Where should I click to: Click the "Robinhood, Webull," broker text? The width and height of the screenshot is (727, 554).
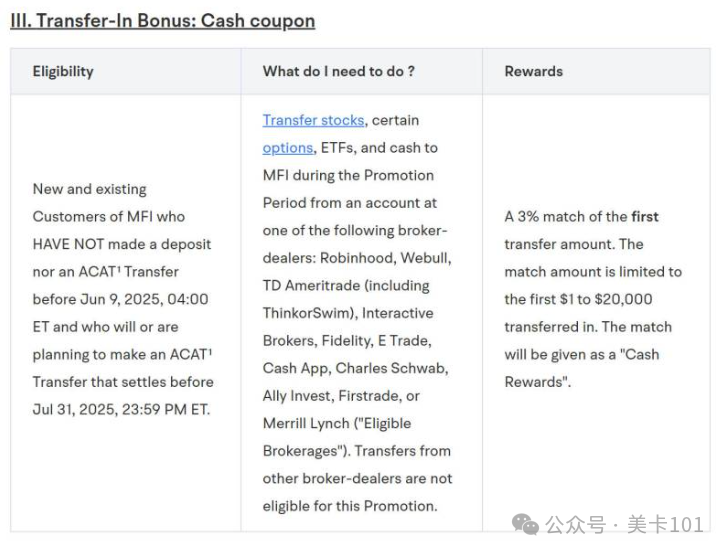386,258
